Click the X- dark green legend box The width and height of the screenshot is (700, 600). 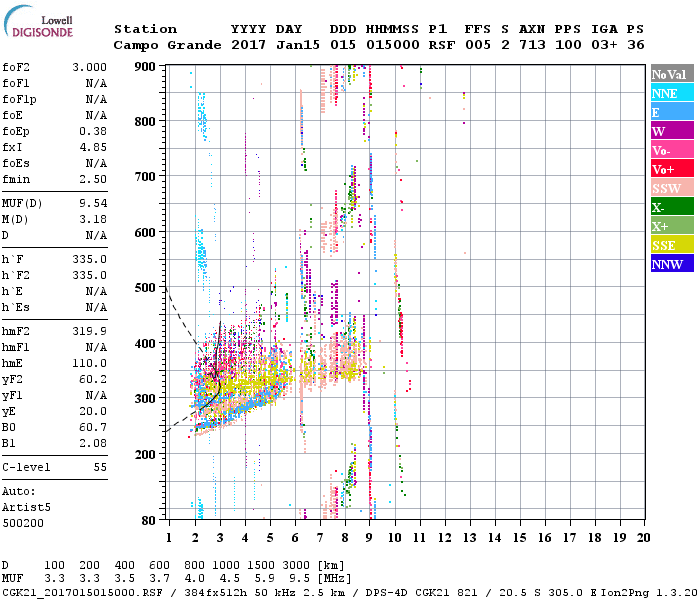coord(671,207)
